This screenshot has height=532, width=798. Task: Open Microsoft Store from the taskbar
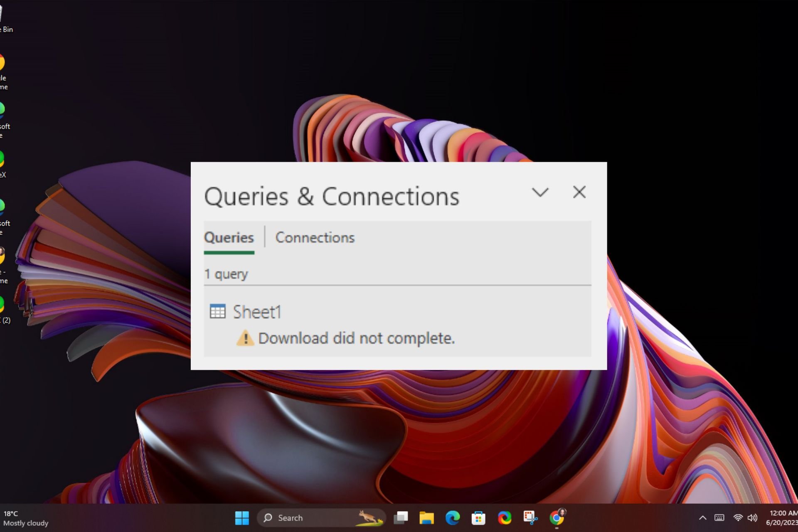tap(478, 518)
